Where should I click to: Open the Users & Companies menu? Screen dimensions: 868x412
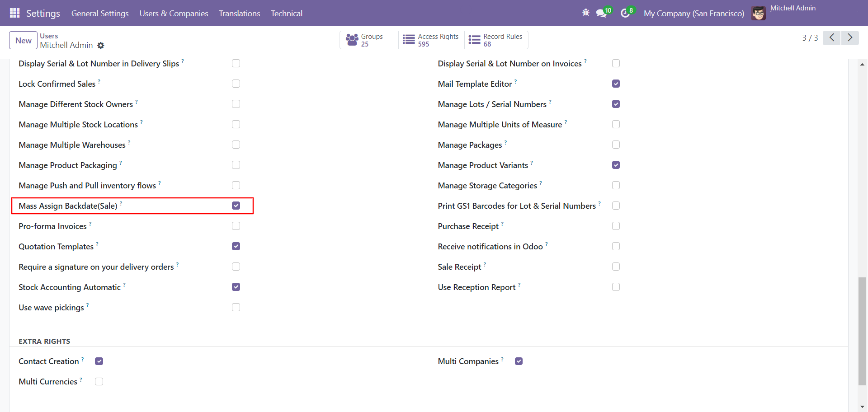(x=174, y=13)
